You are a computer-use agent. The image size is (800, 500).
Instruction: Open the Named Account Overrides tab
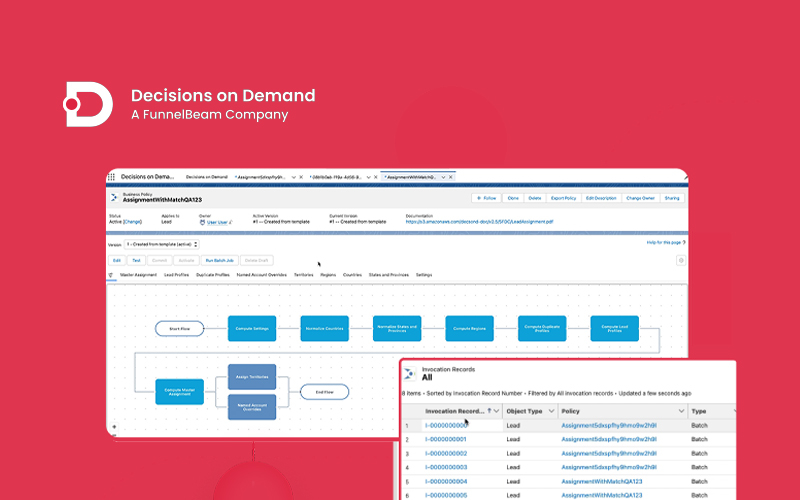click(x=262, y=275)
